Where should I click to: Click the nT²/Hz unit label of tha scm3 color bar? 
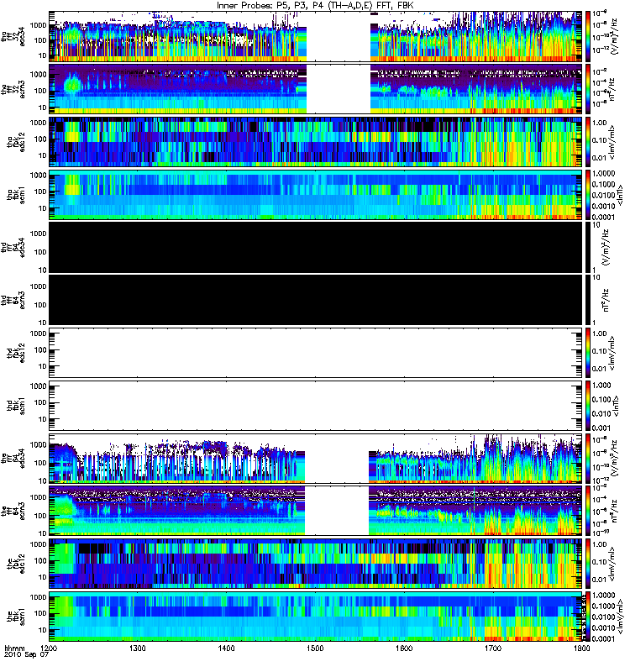(612, 89)
